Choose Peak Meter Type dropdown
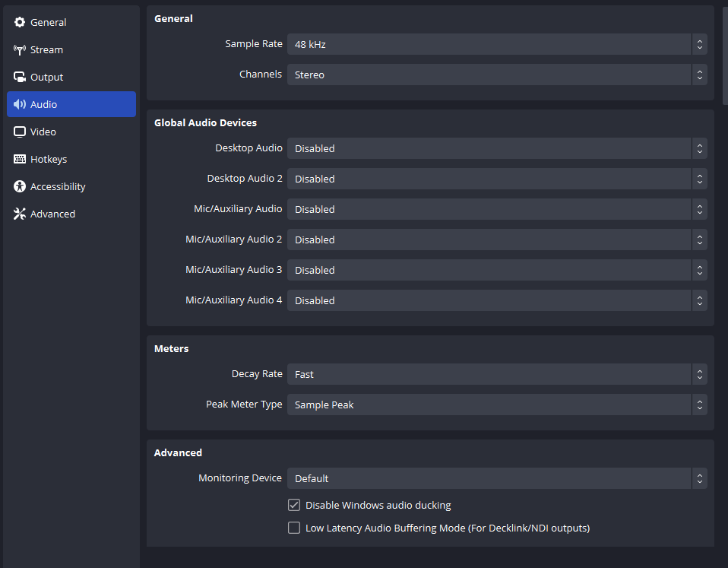Screen dimensions: 728x568 496,405
